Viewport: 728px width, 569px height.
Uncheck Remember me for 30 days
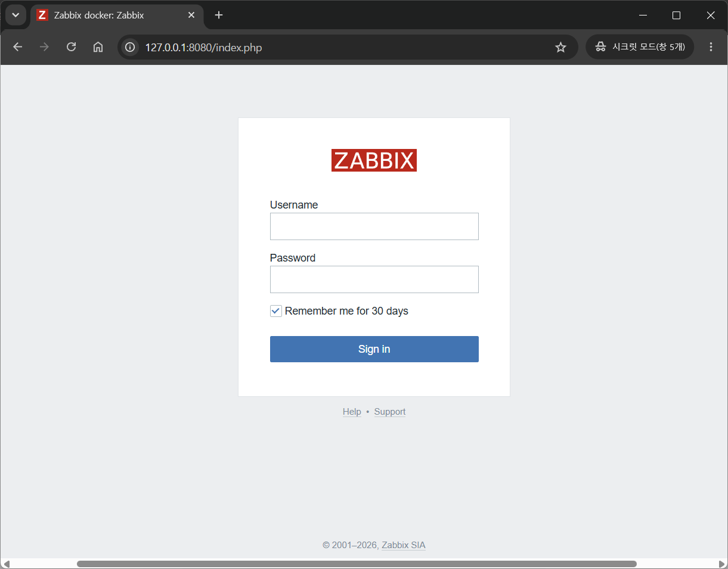coord(275,311)
